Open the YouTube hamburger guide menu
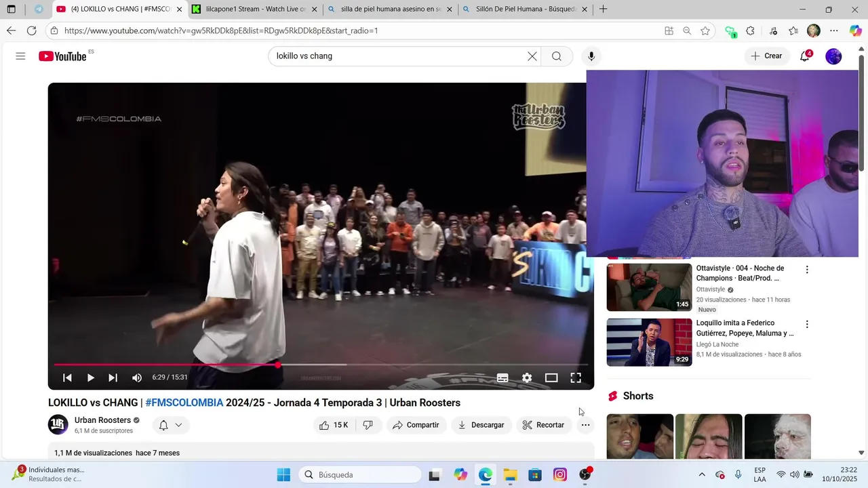 point(20,56)
